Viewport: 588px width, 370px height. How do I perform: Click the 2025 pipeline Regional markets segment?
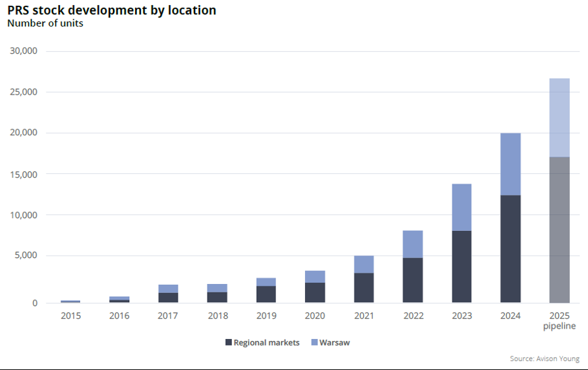tap(559, 230)
